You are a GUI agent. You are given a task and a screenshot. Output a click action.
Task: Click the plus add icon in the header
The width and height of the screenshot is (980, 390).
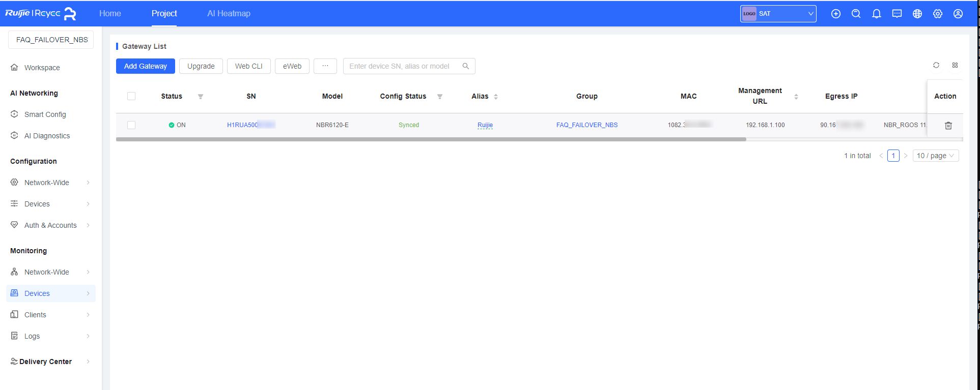point(835,14)
